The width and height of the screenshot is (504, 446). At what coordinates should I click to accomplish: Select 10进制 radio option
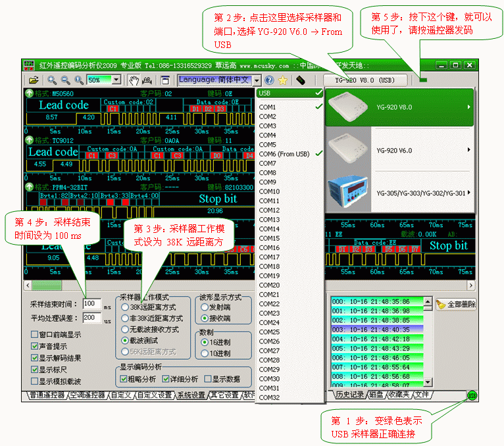click(205, 353)
